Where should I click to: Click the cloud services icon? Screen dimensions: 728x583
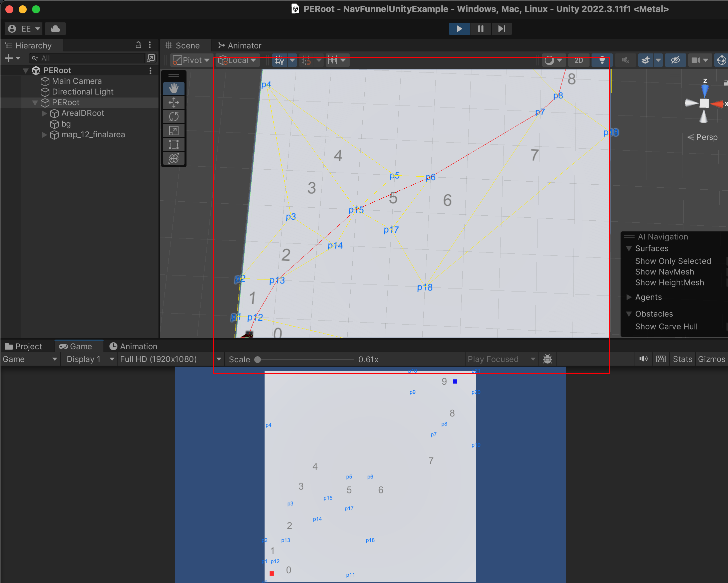[x=55, y=29]
